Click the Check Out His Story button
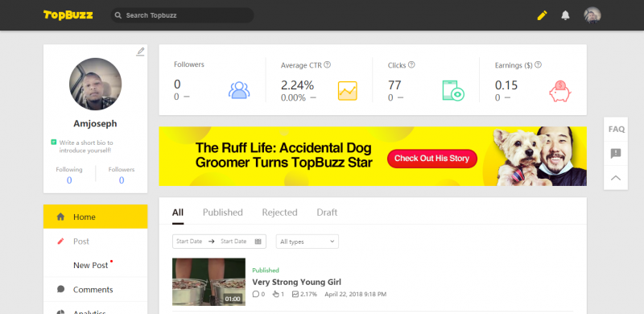Image resolution: width=644 pixels, height=314 pixels. 432,159
